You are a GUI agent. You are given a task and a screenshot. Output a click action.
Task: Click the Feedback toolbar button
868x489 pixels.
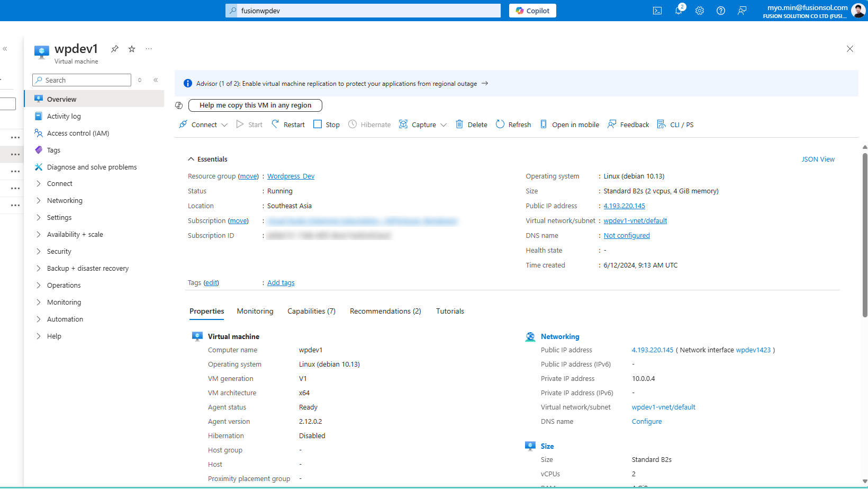coord(628,125)
